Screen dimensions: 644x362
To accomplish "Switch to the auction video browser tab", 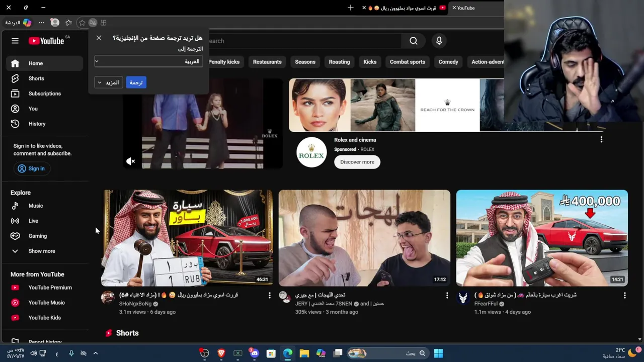I will pos(405,8).
